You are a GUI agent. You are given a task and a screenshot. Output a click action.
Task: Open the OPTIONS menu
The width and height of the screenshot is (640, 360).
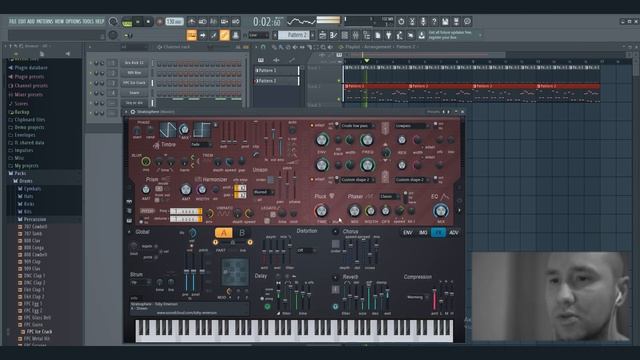tap(73, 21)
